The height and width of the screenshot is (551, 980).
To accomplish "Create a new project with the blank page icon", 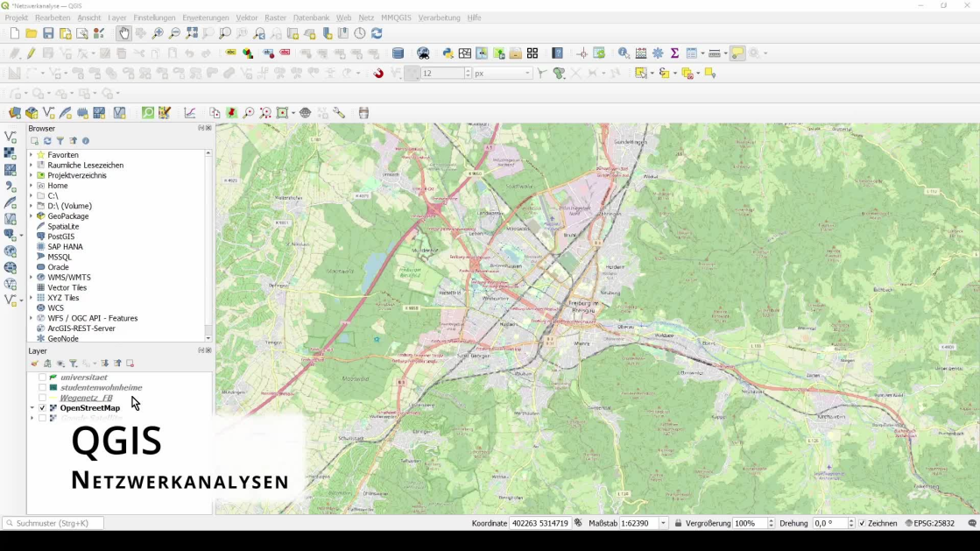I will pyautogui.click(x=14, y=33).
